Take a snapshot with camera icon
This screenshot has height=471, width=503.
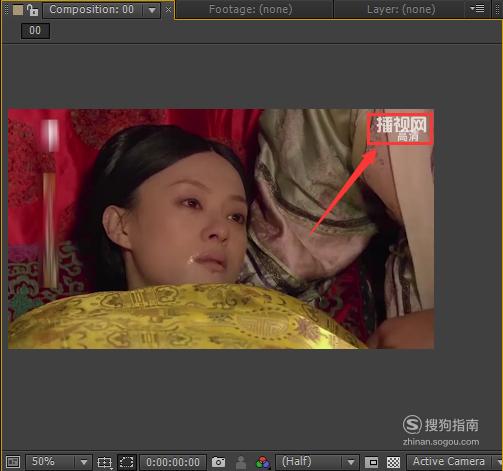coord(218,462)
